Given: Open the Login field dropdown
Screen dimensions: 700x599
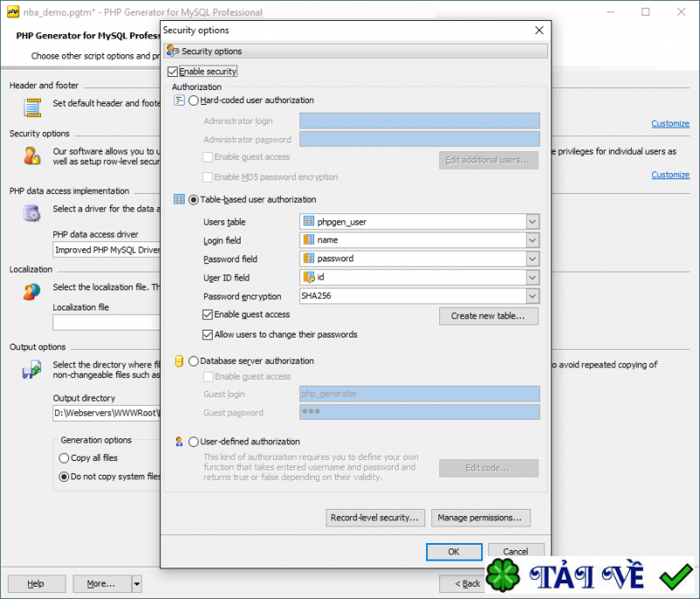Looking at the screenshot, I should point(532,240).
